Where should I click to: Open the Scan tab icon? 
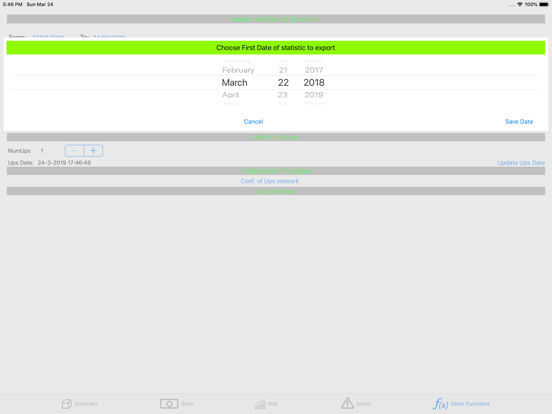169,403
